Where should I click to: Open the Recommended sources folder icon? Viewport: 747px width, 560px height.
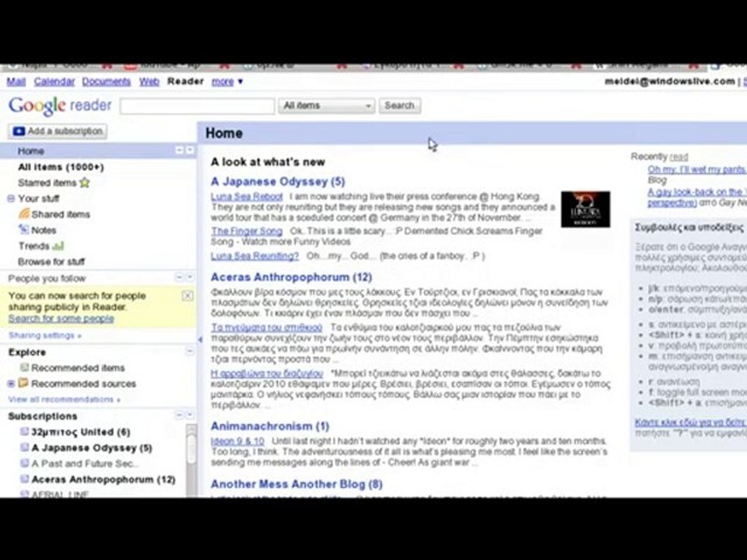[x=23, y=383]
